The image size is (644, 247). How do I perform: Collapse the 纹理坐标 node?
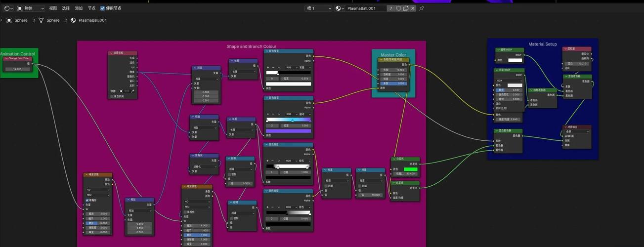(x=111, y=53)
